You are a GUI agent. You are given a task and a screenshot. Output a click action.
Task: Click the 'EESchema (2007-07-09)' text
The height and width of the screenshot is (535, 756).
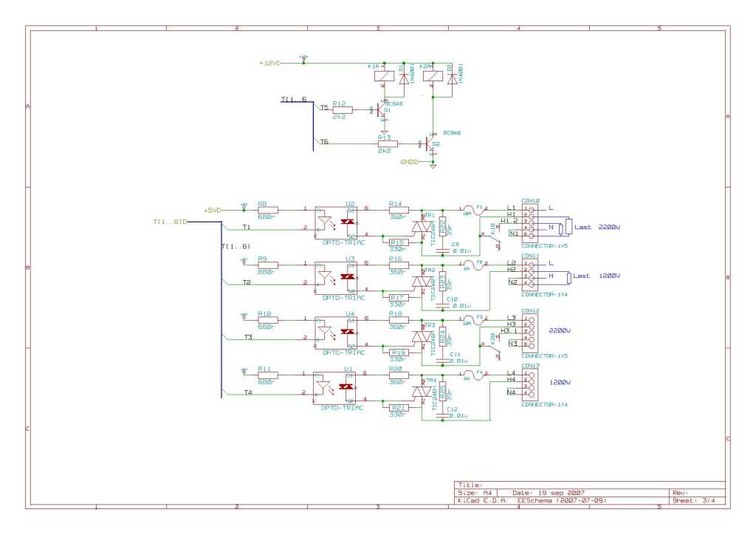pos(562,501)
